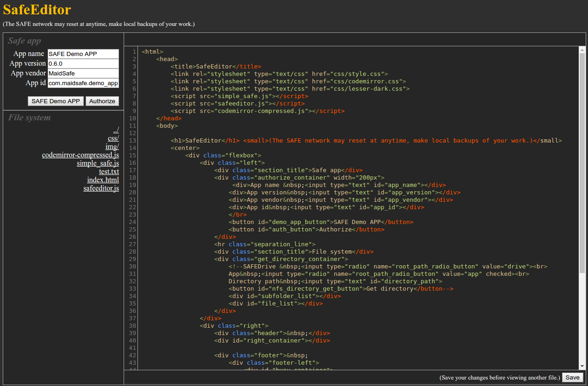
Task: Click the Save your changes reminder text
Action: (x=500, y=378)
